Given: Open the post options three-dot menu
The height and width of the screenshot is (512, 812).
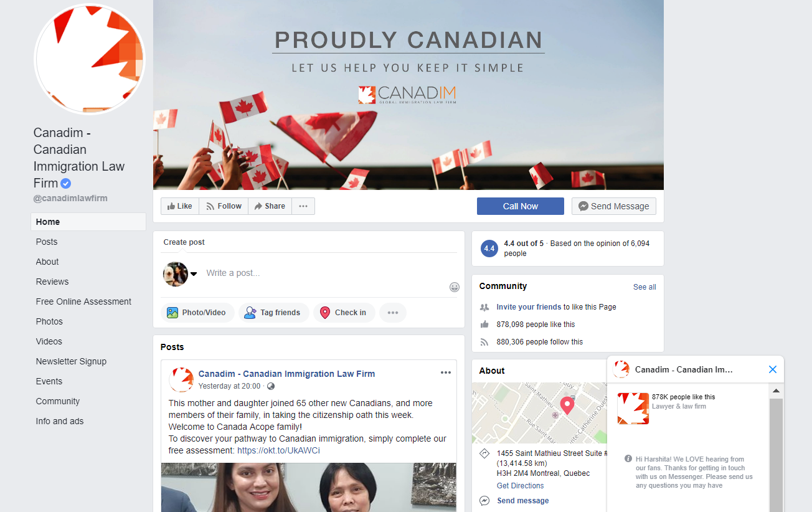Looking at the screenshot, I should point(446,372).
